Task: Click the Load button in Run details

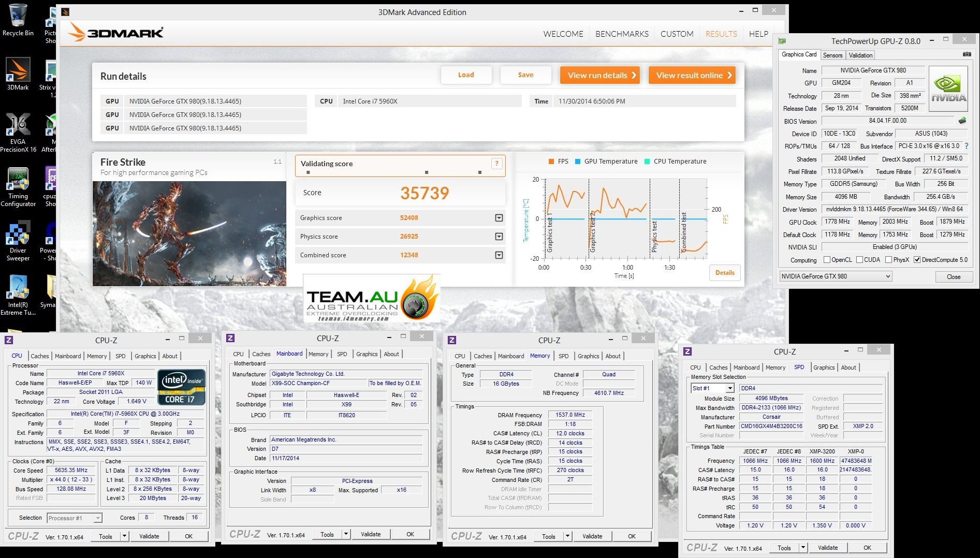Action: [x=466, y=75]
